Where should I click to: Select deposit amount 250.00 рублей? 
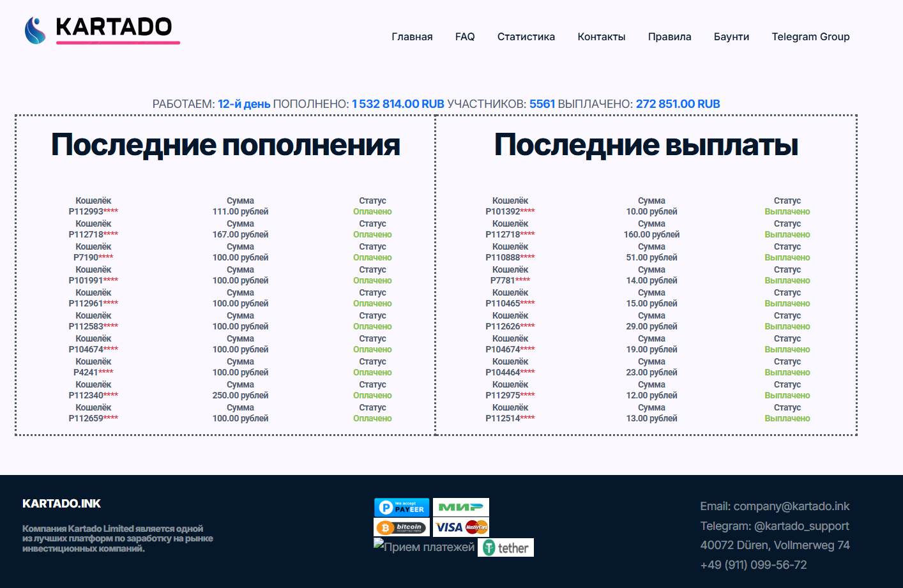click(x=240, y=395)
